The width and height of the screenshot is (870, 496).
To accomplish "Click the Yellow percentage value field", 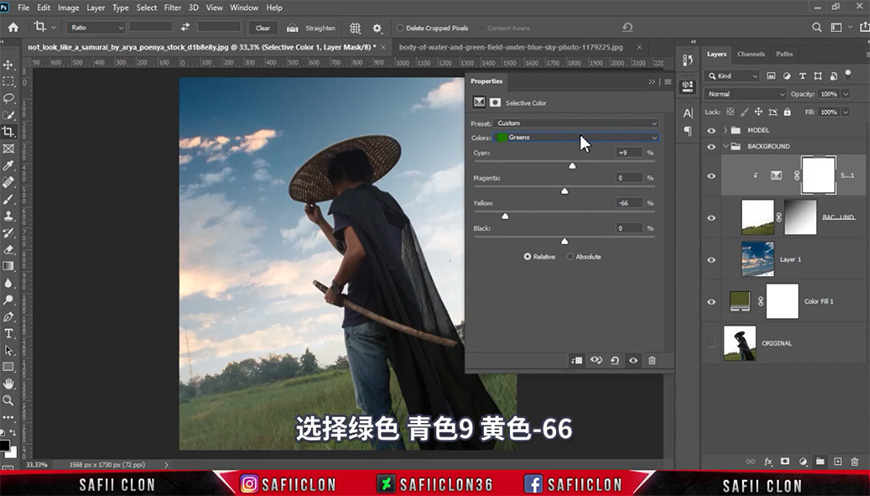I will point(629,203).
